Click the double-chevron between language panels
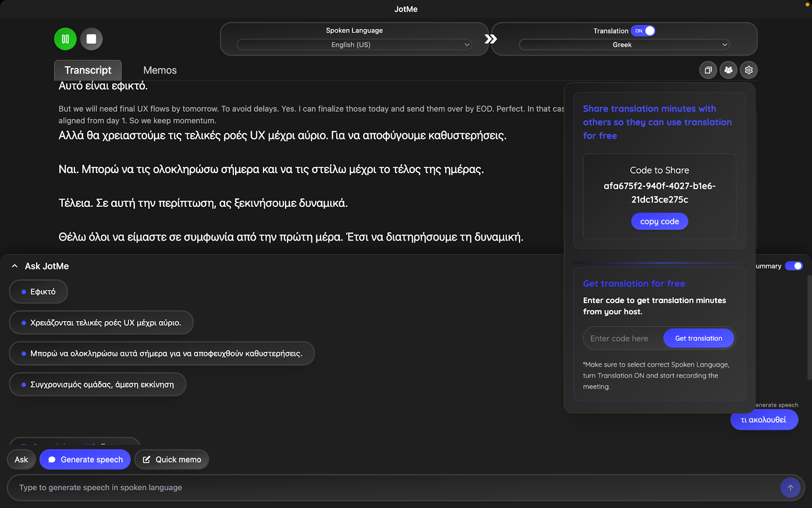812x508 pixels. [490, 39]
